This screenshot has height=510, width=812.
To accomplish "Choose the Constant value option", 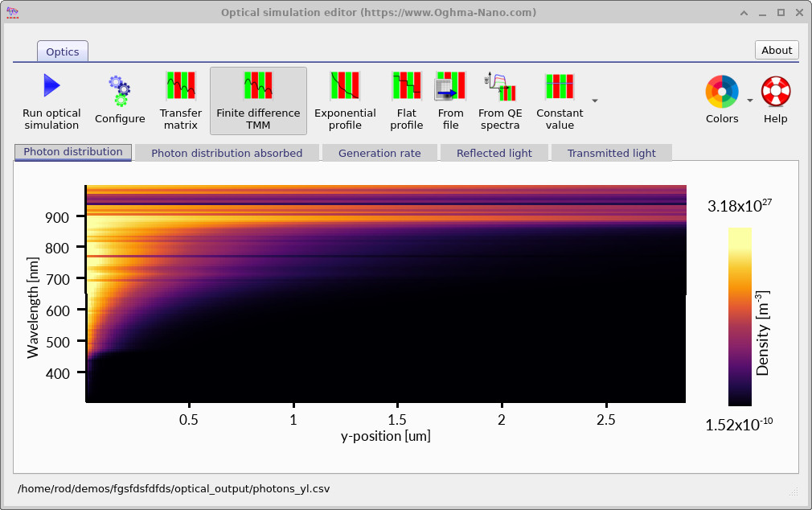I will tap(560, 101).
